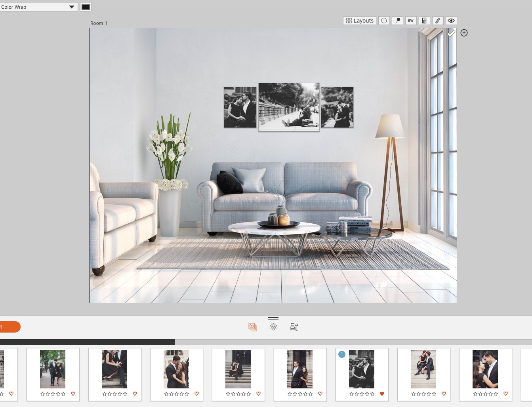
Task: Open the Color Wrap dropdown
Action: tap(38, 7)
